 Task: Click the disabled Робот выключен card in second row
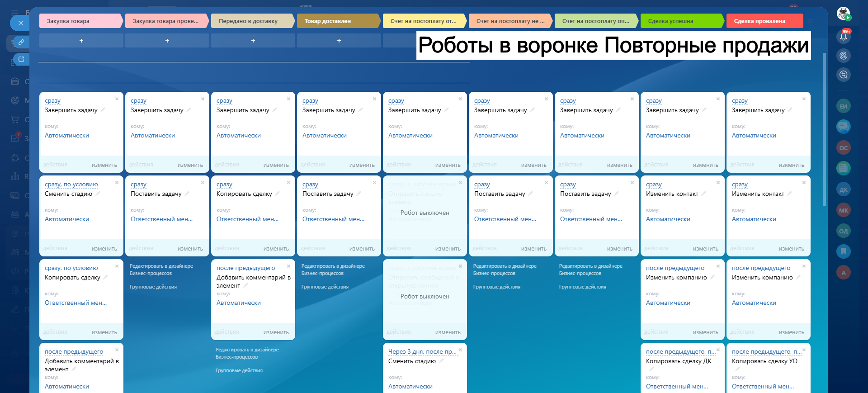coord(425,213)
